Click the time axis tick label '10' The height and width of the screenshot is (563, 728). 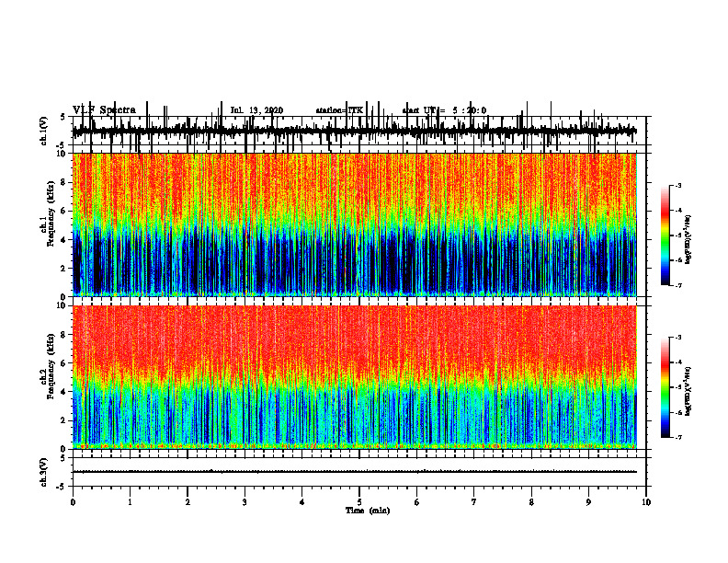(x=646, y=502)
